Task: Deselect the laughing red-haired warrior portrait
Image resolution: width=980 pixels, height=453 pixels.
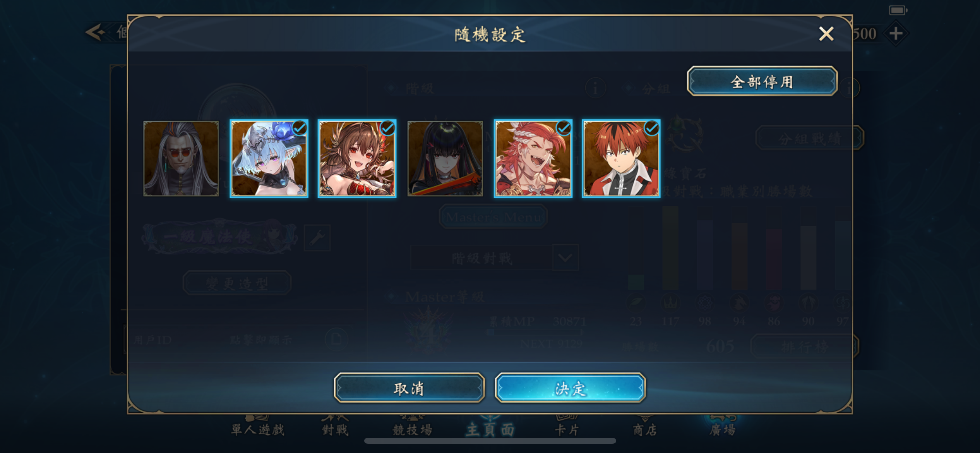Action: (x=533, y=158)
